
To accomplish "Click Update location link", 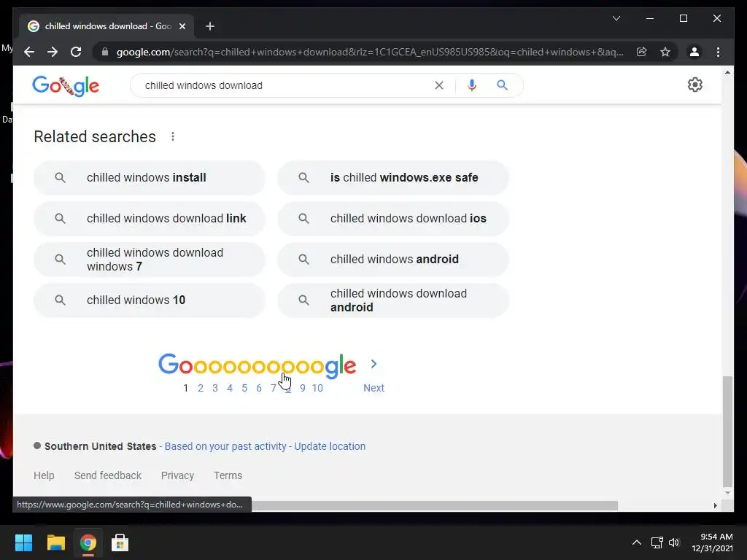I will tap(330, 446).
